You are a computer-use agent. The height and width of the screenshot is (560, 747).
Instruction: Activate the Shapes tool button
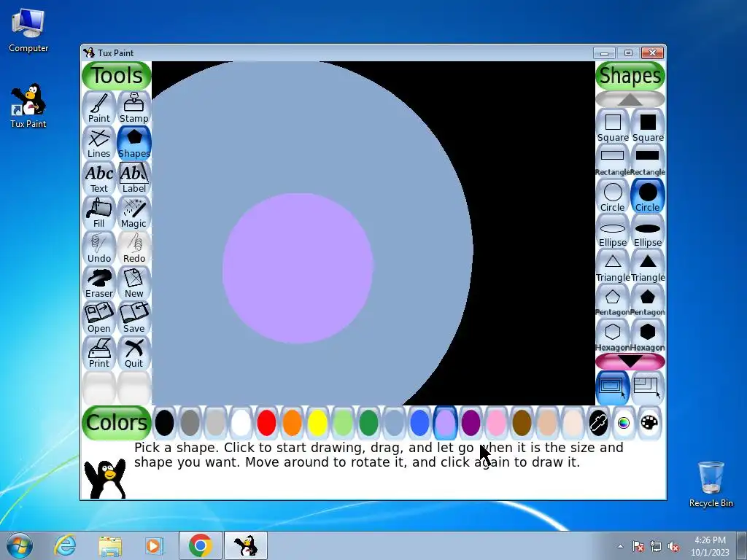click(x=134, y=143)
